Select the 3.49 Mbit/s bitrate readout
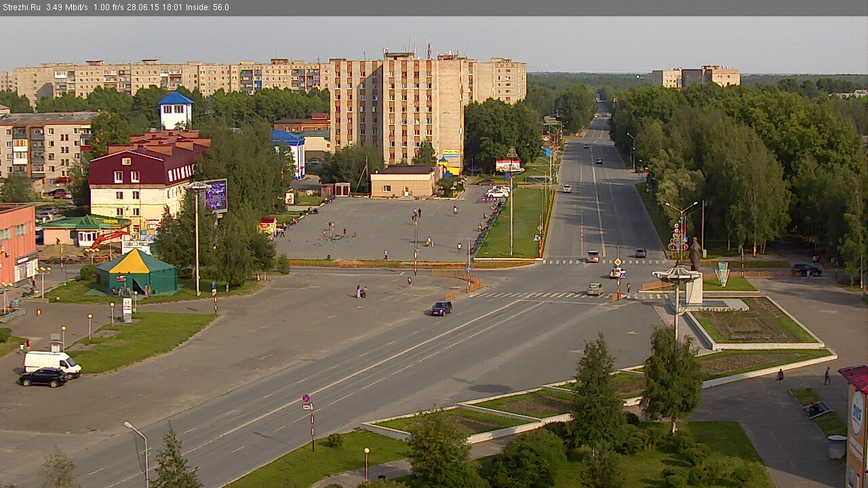Viewport: 868px width, 488px height. (67, 7)
